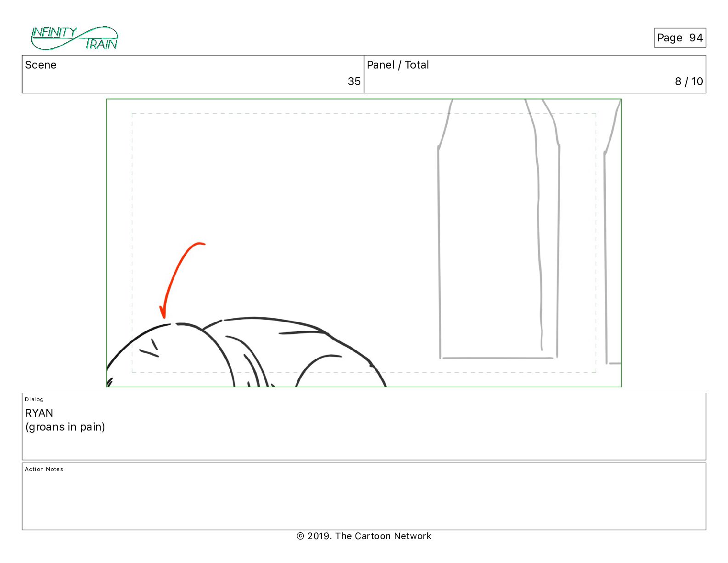Select the 2019 Cartoon Network copyright text

click(364, 536)
